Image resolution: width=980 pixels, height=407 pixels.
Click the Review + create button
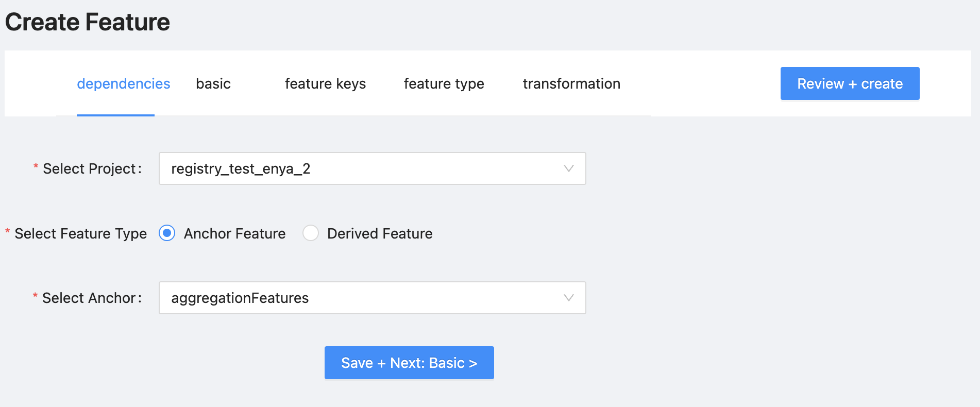pos(850,83)
